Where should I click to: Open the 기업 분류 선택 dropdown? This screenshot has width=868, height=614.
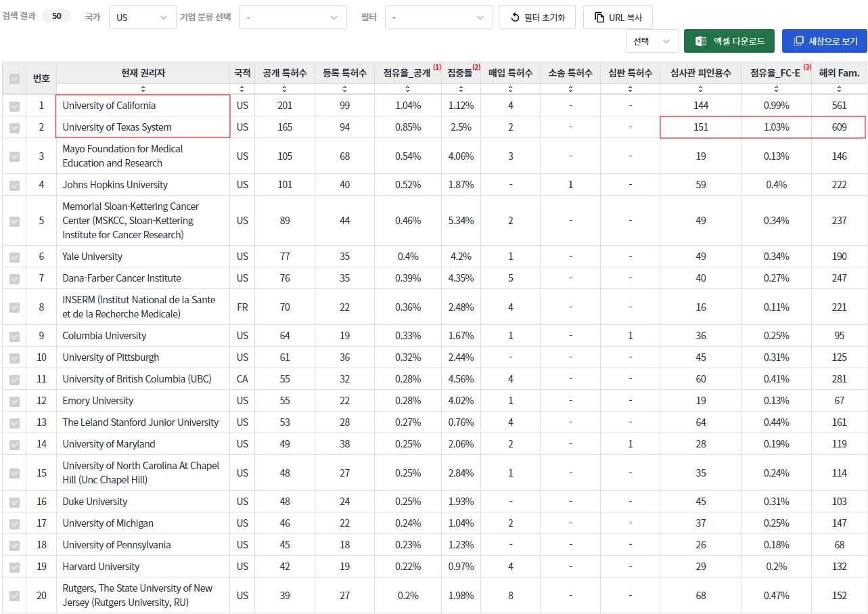click(293, 18)
